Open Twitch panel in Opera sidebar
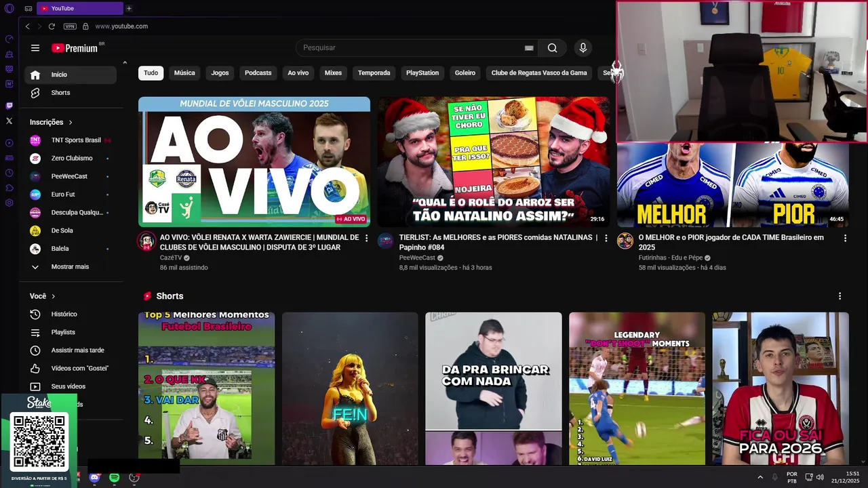This screenshot has height=488, width=868. pyautogui.click(x=9, y=106)
